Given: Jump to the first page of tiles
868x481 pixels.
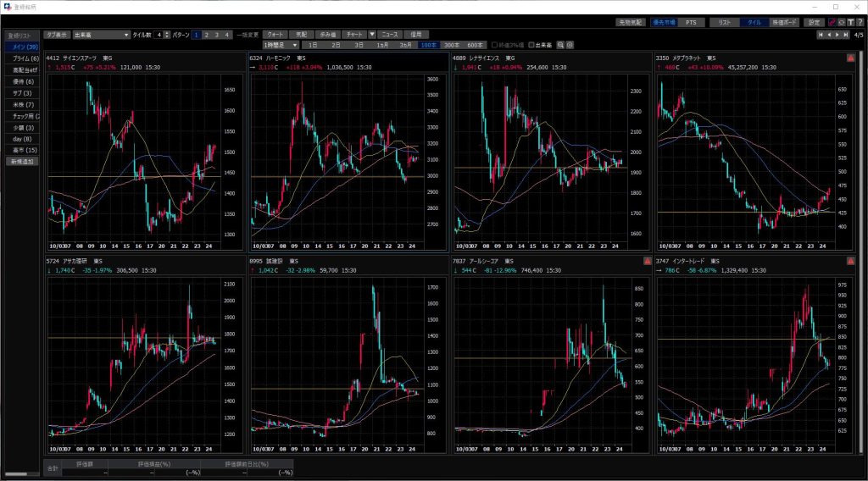Looking at the screenshot, I should [820, 35].
